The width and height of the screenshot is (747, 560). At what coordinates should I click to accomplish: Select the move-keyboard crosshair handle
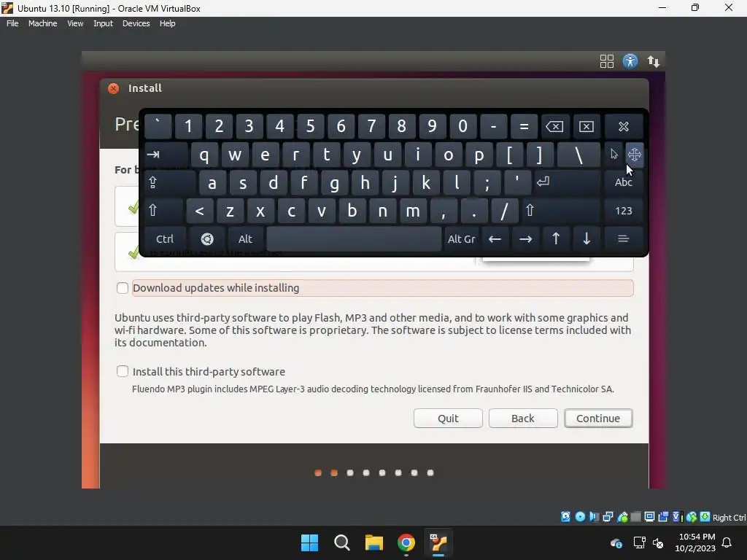click(635, 155)
